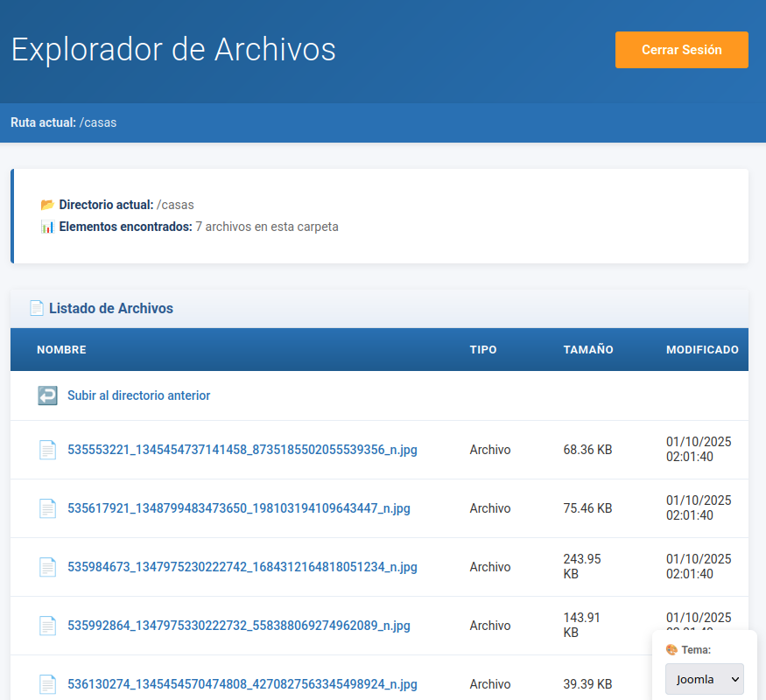Click the open folder icon beside Directorio actual
Screen dimensions: 766x700
click(x=47, y=205)
